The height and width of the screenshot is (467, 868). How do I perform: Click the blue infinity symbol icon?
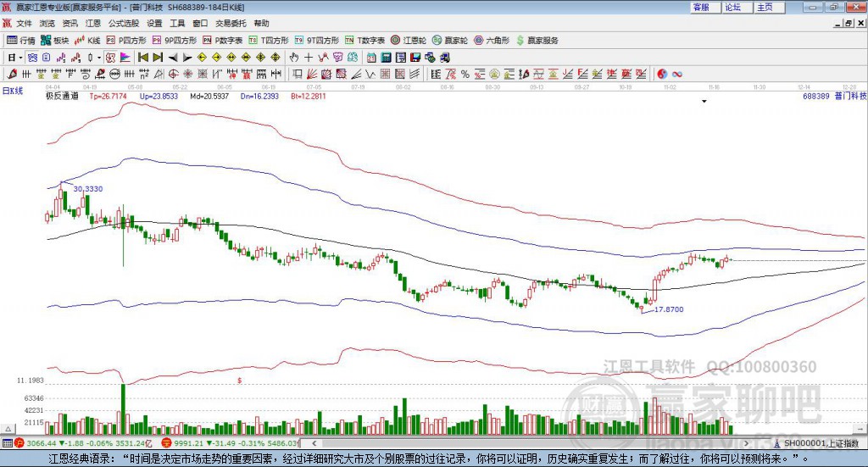[677, 74]
